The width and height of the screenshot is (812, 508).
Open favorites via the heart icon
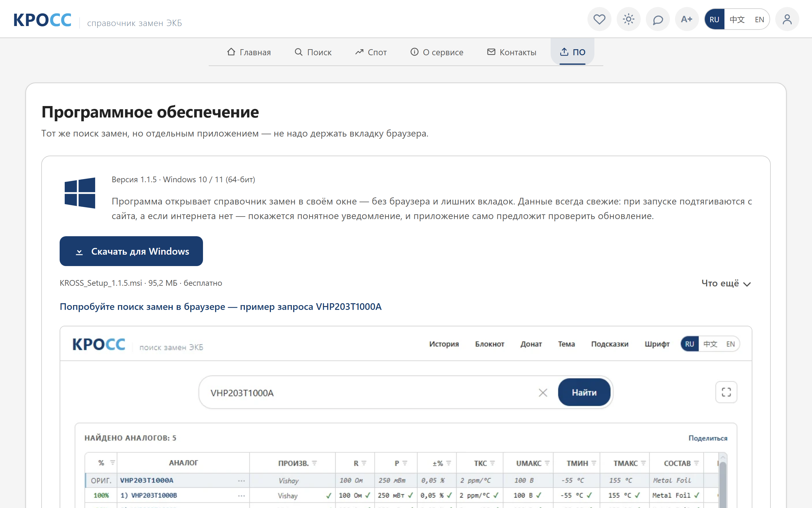click(599, 19)
